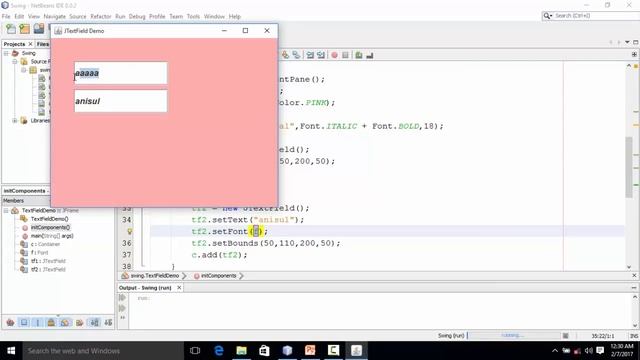Click initComponents breadcrumb in editor
This screenshot has height=360, width=640.
pos(219,276)
